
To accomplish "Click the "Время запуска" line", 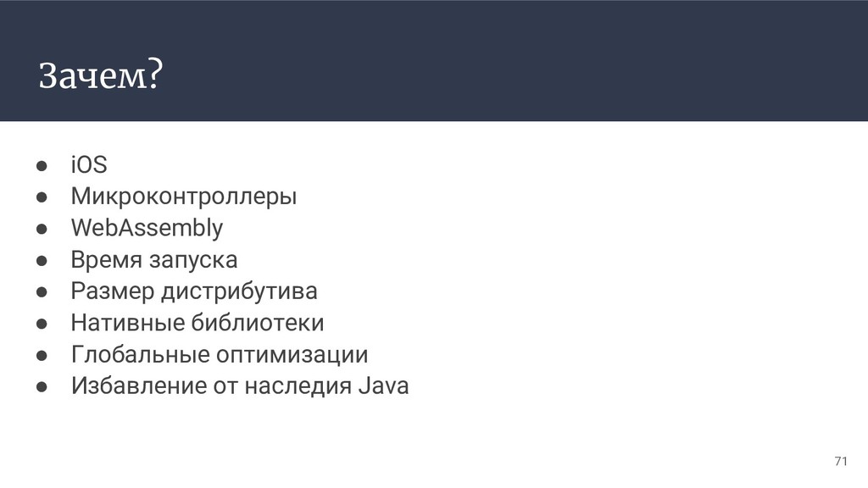I will [x=154, y=260].
